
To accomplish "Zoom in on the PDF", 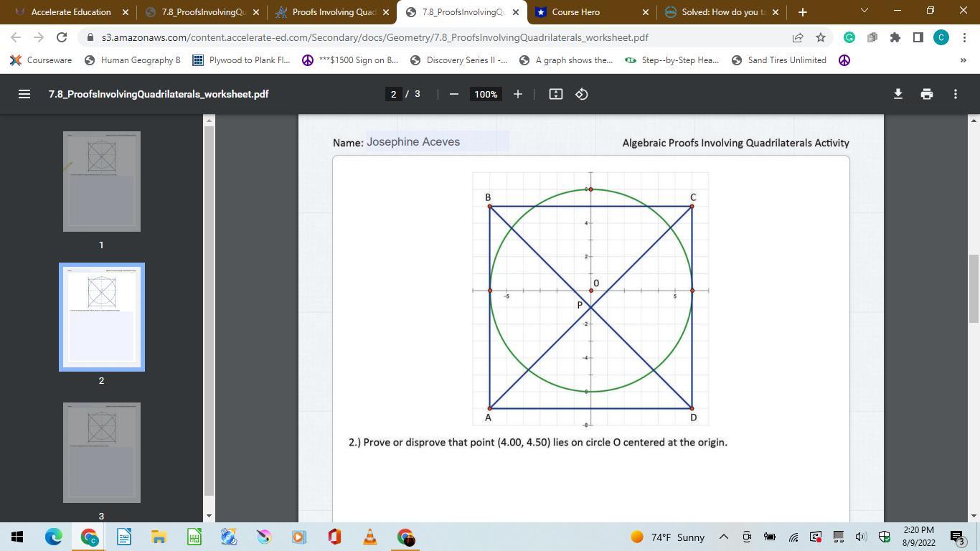I will click(517, 94).
